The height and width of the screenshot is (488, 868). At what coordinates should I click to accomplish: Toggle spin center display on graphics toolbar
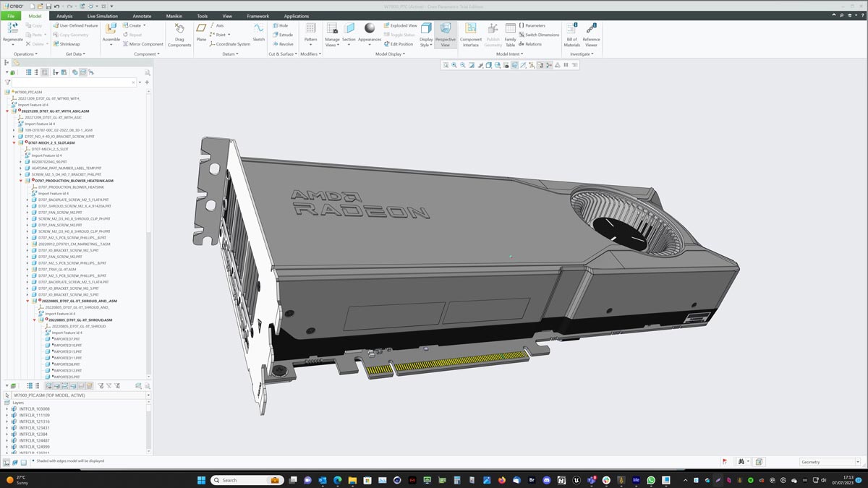tap(549, 65)
